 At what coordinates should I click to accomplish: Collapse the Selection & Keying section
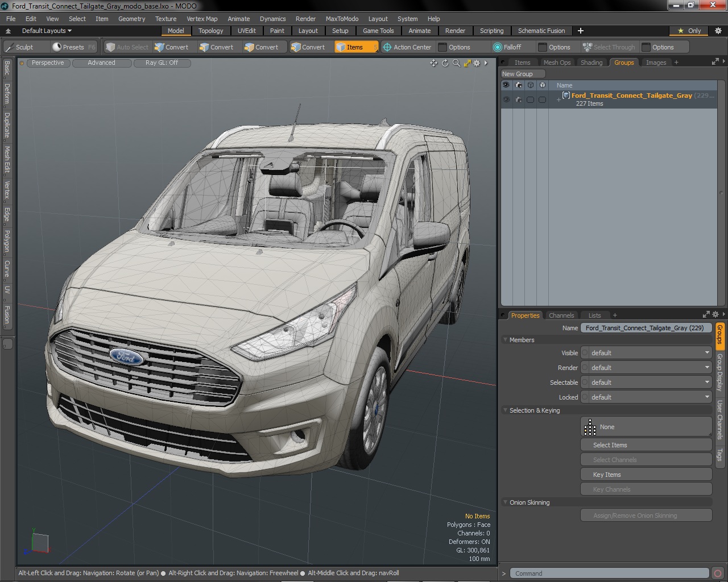pos(505,410)
